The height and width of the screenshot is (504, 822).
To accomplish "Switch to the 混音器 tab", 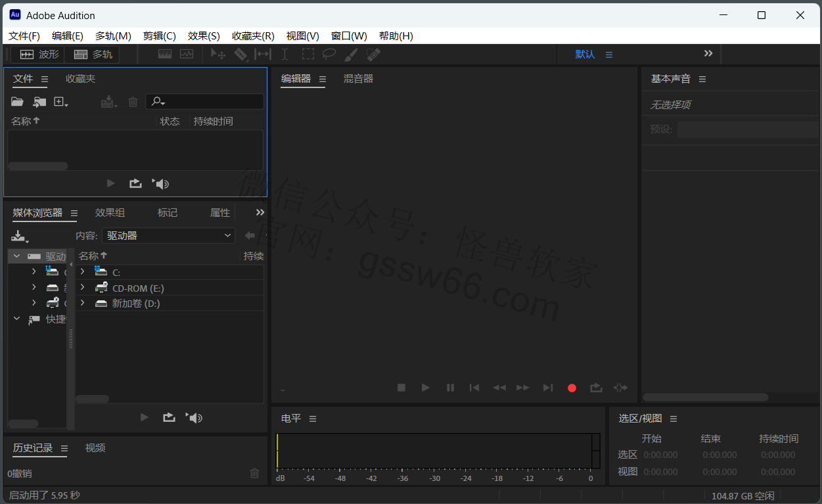I will (358, 78).
